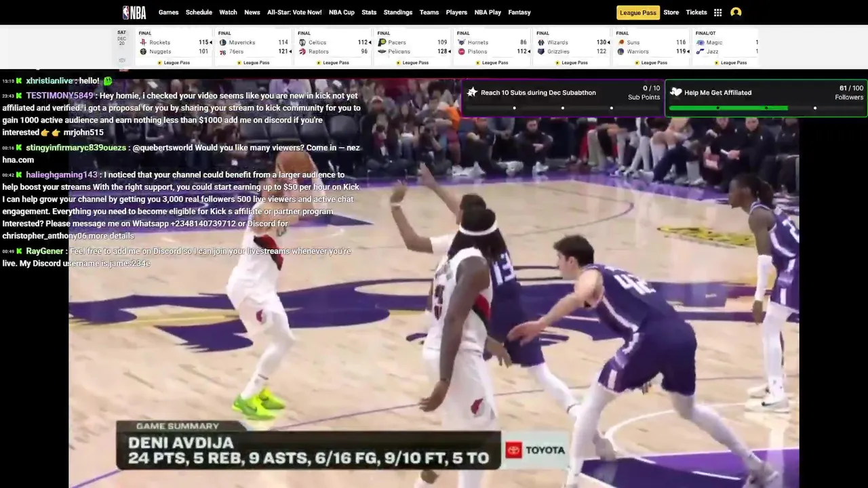
Task: Click the green emote after 'hello!'
Action: point(107,81)
